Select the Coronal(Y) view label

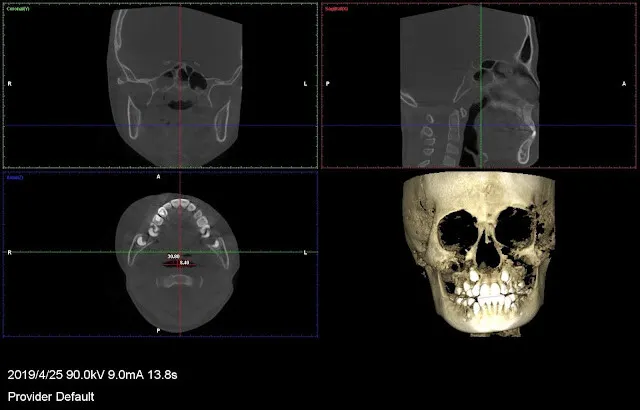[18, 9]
